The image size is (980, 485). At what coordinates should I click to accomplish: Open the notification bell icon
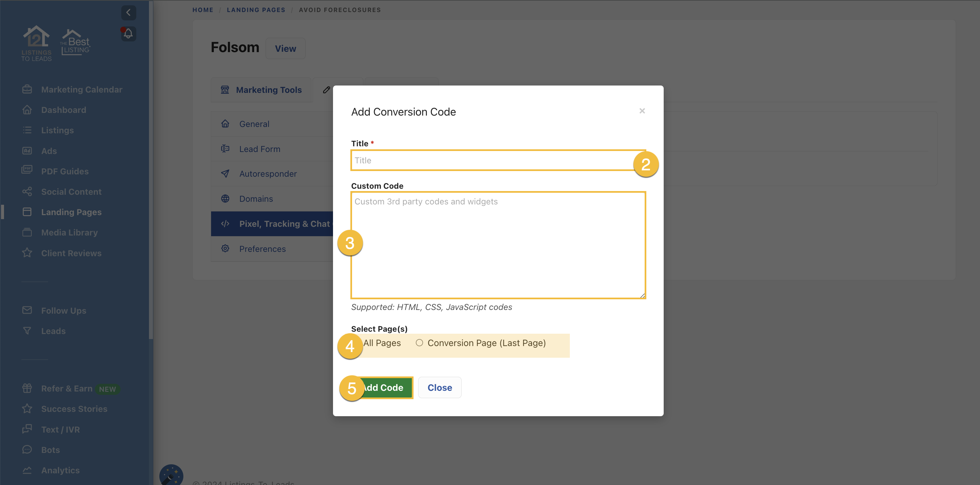point(128,33)
